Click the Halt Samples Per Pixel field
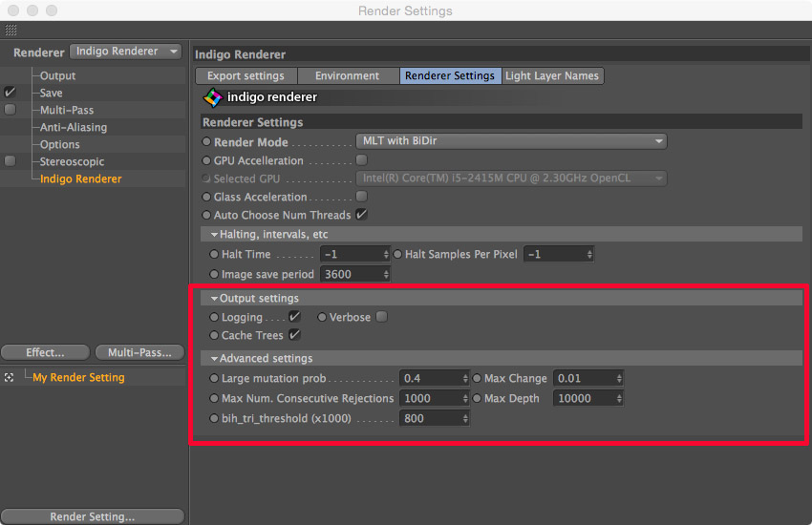The image size is (812, 525). 558,255
